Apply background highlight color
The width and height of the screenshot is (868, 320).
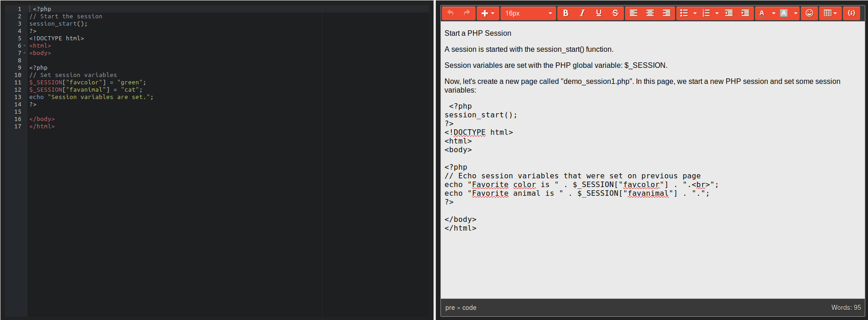point(784,13)
